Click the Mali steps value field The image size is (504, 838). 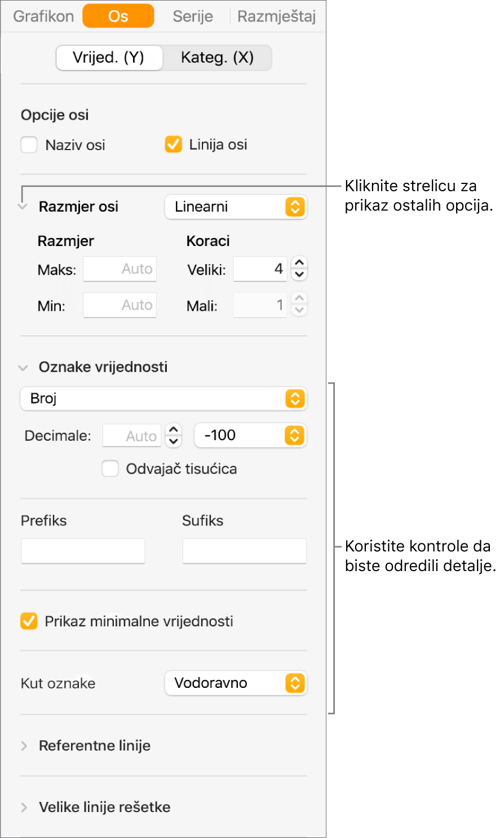[260, 305]
